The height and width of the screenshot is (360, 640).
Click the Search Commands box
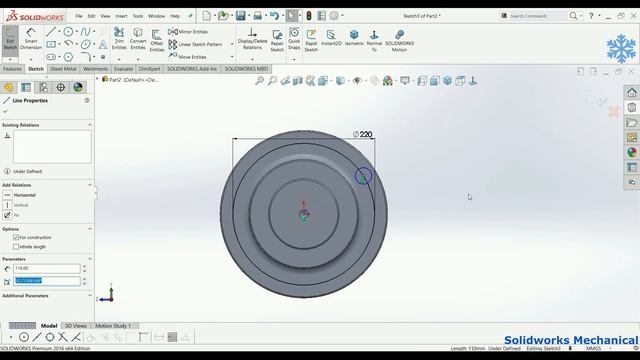pos(534,16)
